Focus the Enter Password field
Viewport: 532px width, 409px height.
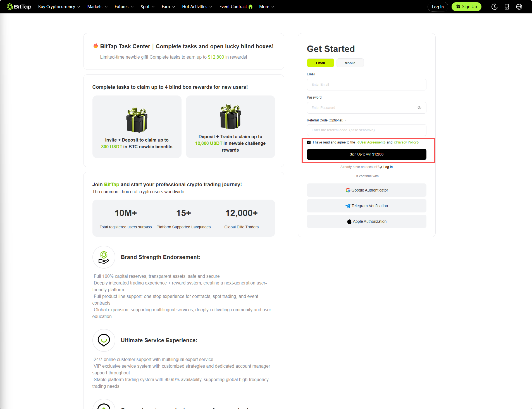[366, 108]
